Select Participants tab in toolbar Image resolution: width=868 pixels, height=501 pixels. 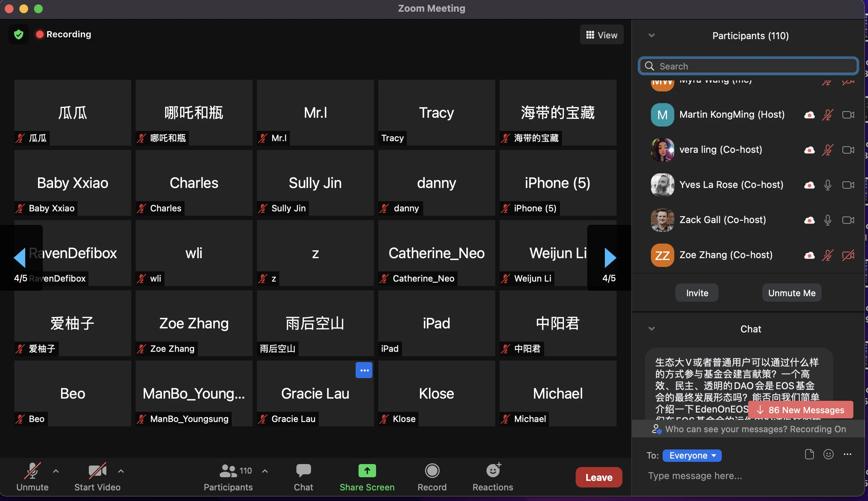pyautogui.click(x=228, y=477)
